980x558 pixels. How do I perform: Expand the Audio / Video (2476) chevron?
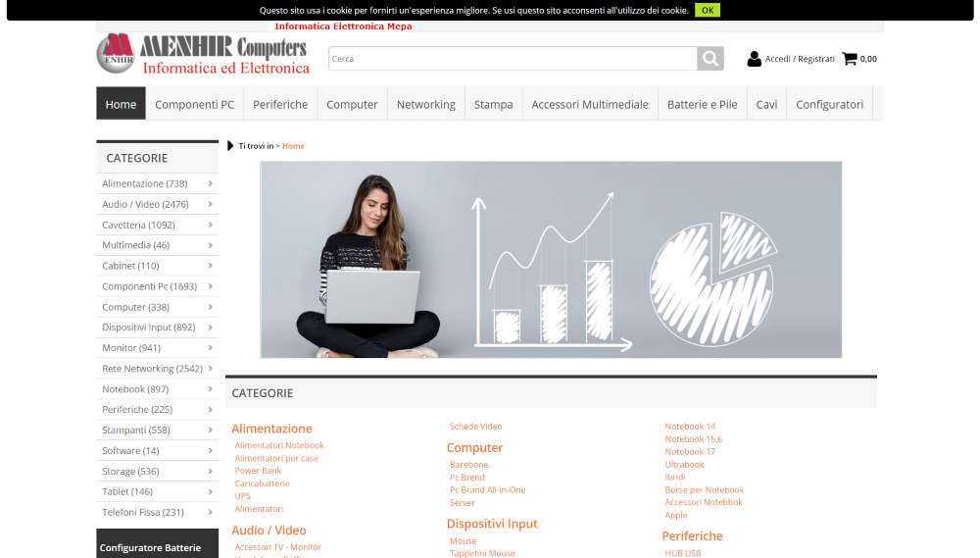[210, 204]
